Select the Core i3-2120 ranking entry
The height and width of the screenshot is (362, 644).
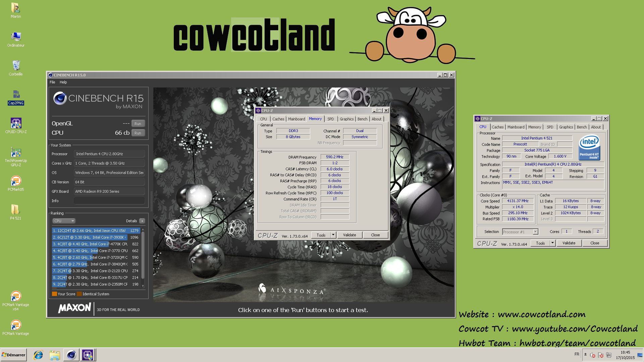pyautogui.click(x=96, y=271)
